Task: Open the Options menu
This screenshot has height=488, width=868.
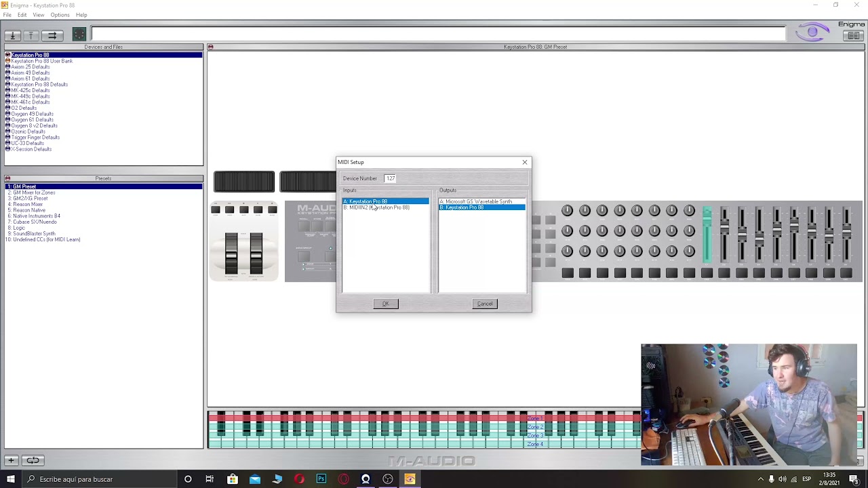Action: 60,15
